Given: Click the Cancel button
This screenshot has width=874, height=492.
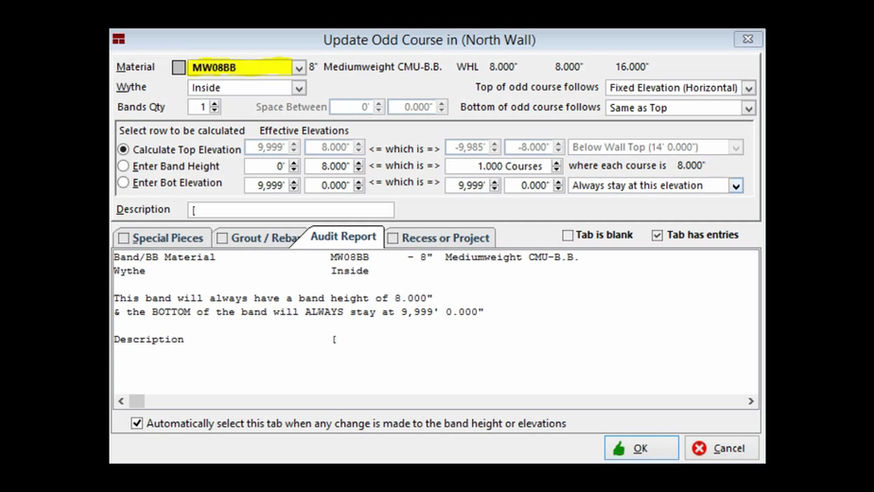Looking at the screenshot, I should (x=721, y=448).
